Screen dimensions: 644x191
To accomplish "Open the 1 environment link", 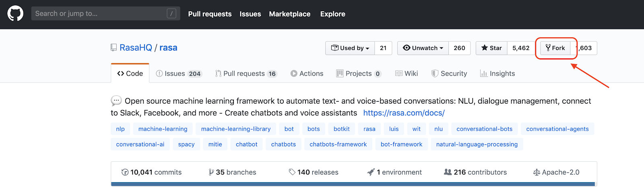I will (x=394, y=172).
